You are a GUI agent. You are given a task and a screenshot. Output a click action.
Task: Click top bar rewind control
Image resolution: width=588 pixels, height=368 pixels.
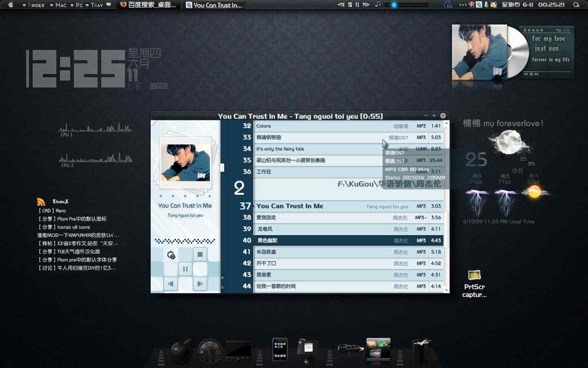point(341,5)
